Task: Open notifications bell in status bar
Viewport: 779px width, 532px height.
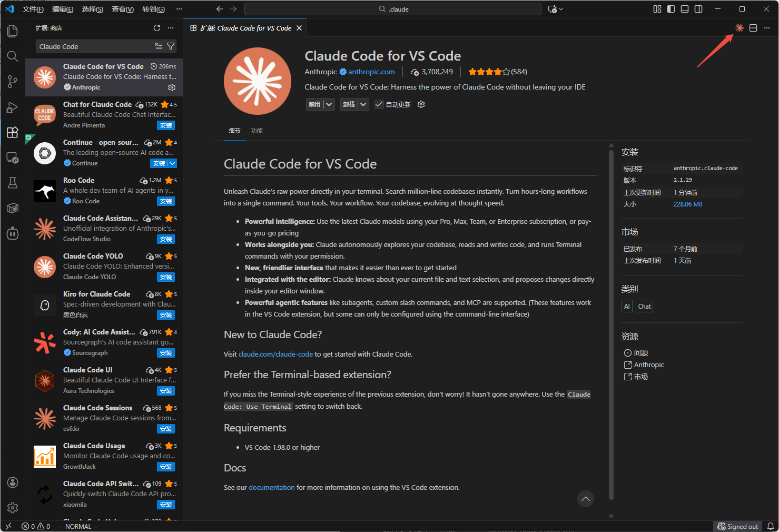Action: click(x=770, y=526)
